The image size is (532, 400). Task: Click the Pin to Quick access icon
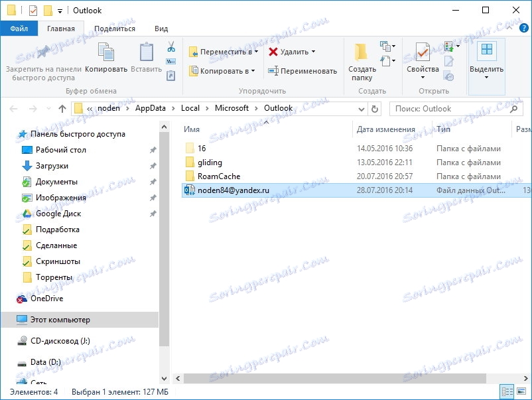pyautogui.click(x=43, y=52)
